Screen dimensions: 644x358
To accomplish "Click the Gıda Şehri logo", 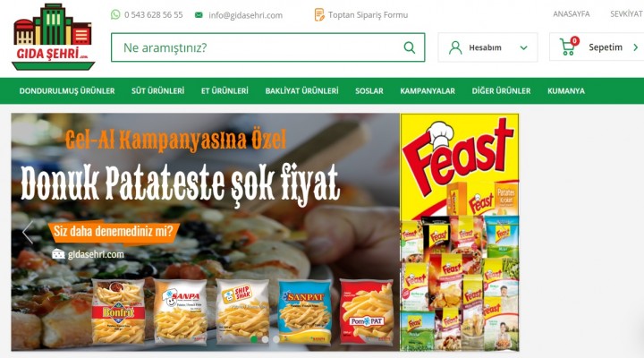I will (x=53, y=37).
